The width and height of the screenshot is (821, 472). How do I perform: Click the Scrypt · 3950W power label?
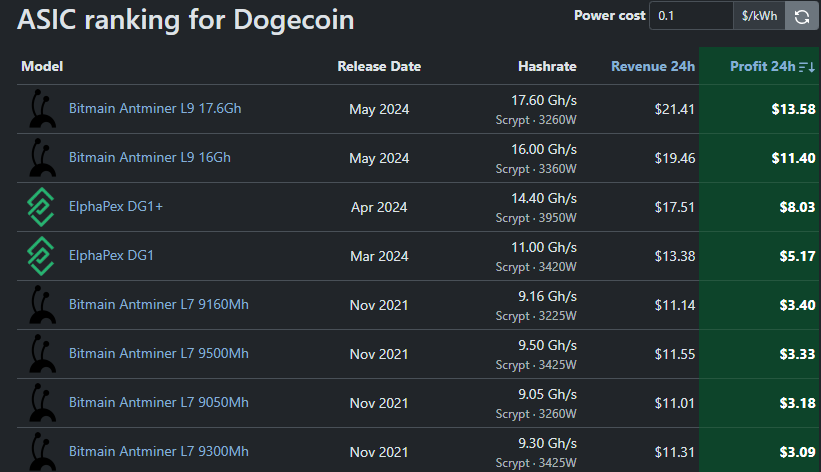pyautogui.click(x=536, y=218)
